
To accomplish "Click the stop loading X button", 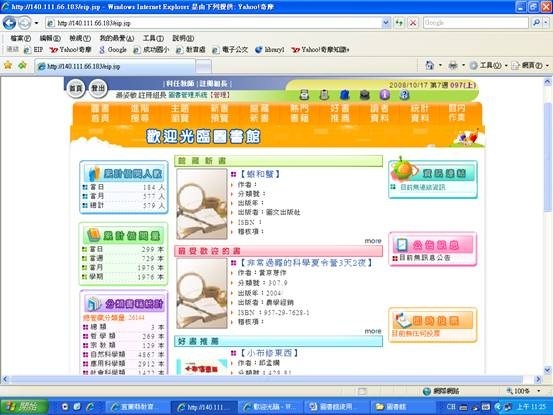I will (x=413, y=23).
